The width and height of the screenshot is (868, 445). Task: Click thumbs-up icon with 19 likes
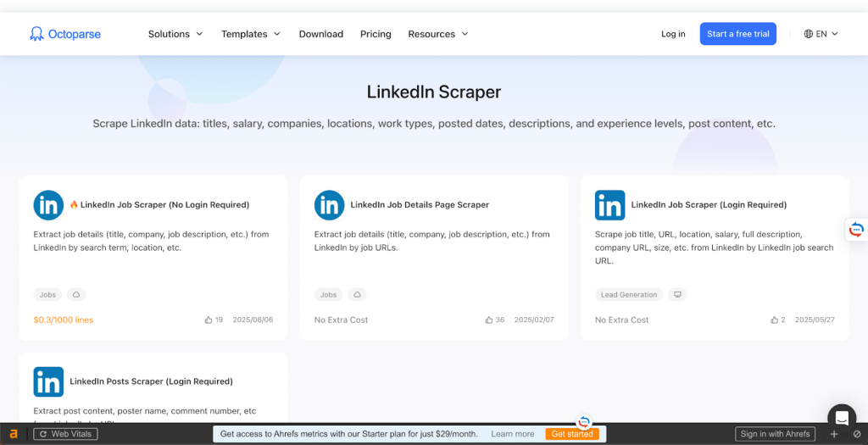(x=209, y=320)
